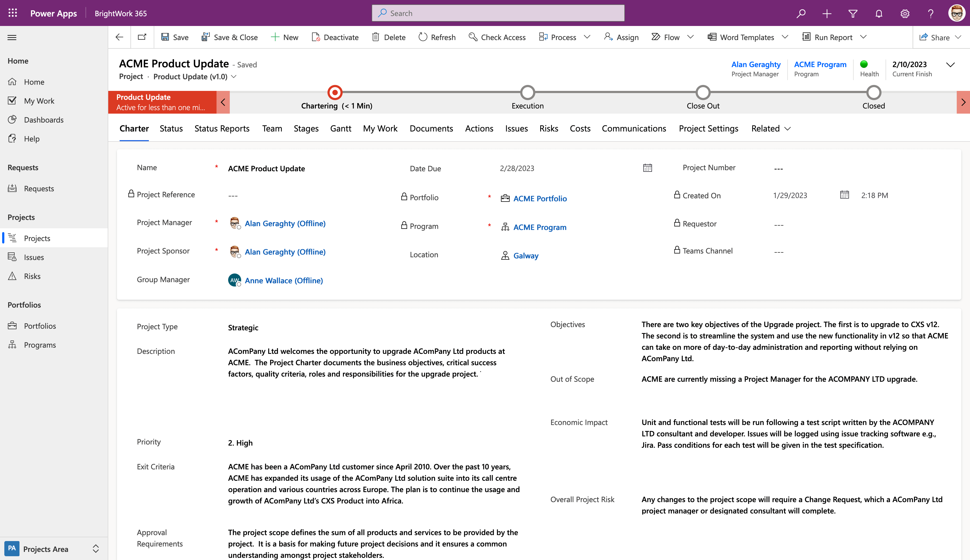Image resolution: width=970 pixels, height=560 pixels.
Task: Open Alan Geraghty header project manager link
Action: tap(756, 64)
